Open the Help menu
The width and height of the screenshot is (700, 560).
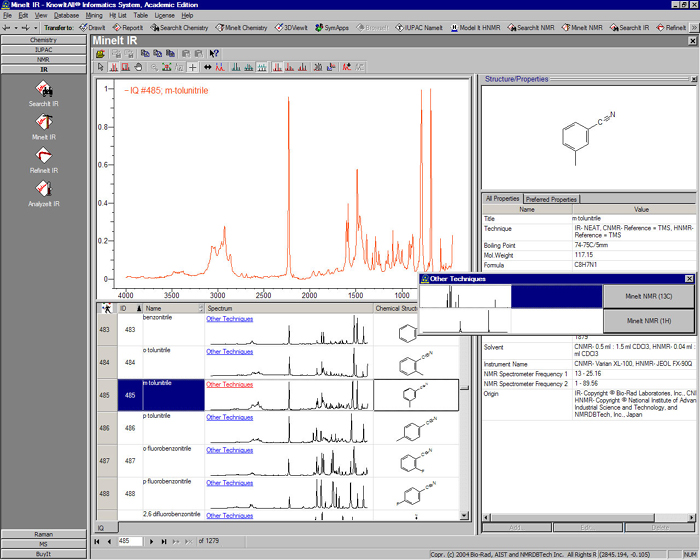[187, 15]
